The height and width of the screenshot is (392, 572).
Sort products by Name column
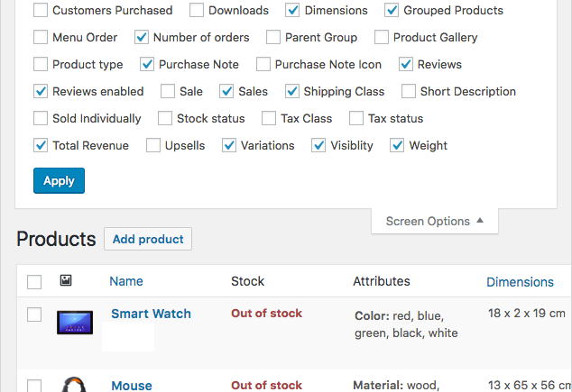coord(126,281)
